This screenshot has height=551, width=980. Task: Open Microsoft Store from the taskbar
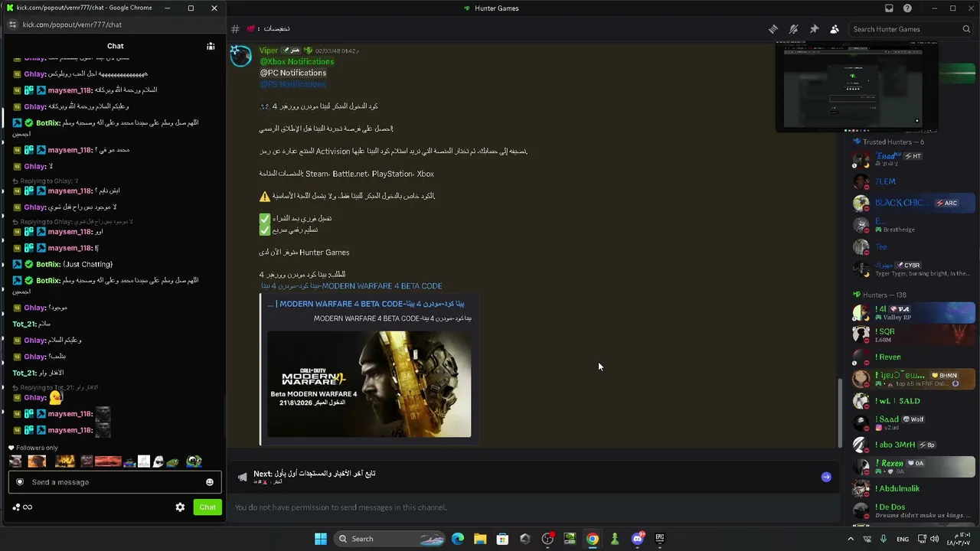tap(502, 539)
